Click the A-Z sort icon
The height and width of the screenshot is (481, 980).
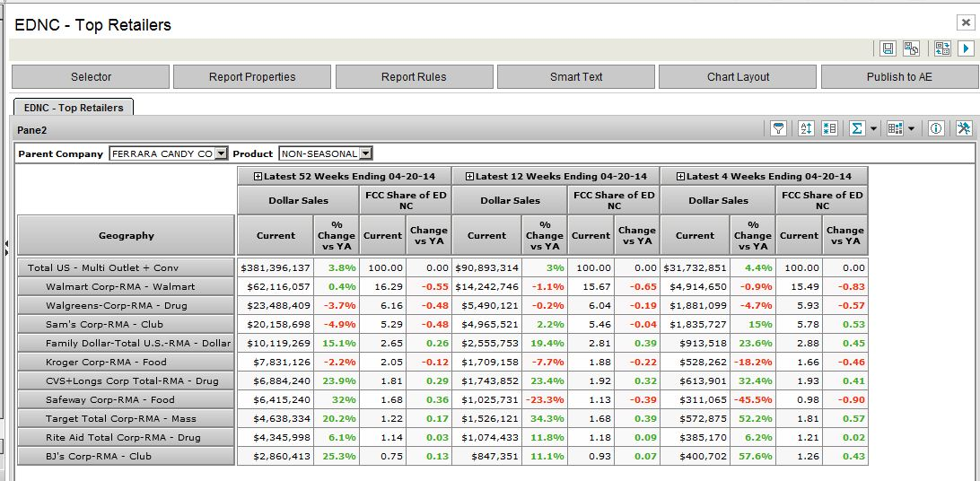point(806,129)
